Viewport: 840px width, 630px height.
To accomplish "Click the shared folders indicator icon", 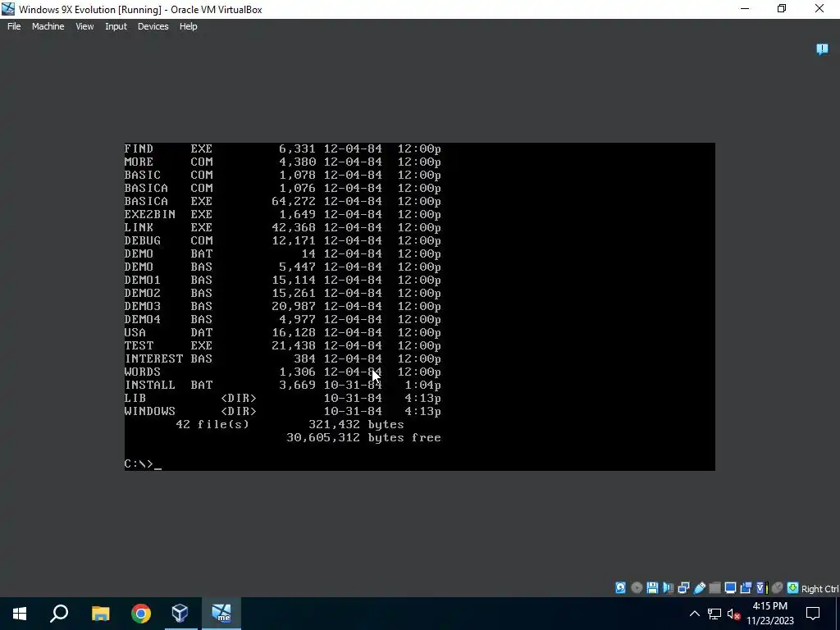I will (x=714, y=587).
